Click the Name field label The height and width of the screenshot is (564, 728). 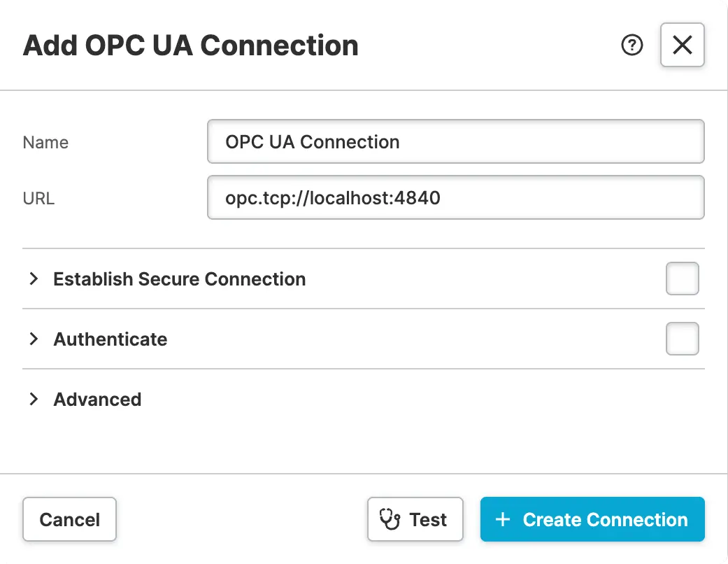click(x=45, y=143)
